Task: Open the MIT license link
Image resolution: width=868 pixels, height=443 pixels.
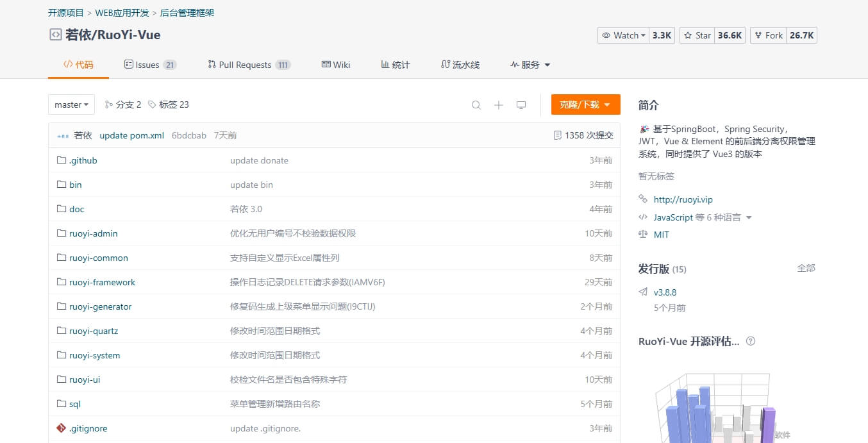Action: coord(662,235)
